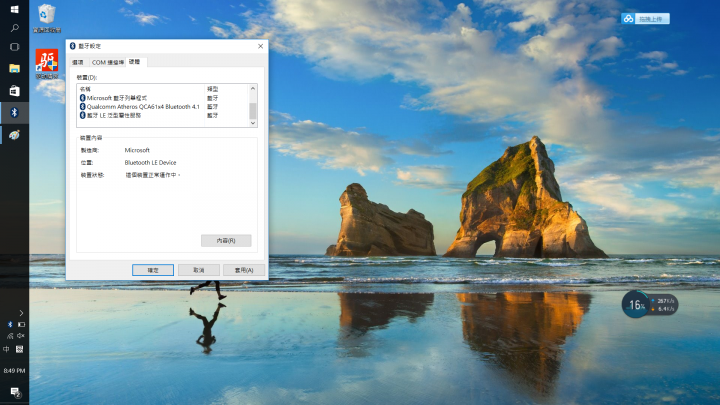Click the Bluetooth LE Device location value

pyautogui.click(x=150, y=163)
